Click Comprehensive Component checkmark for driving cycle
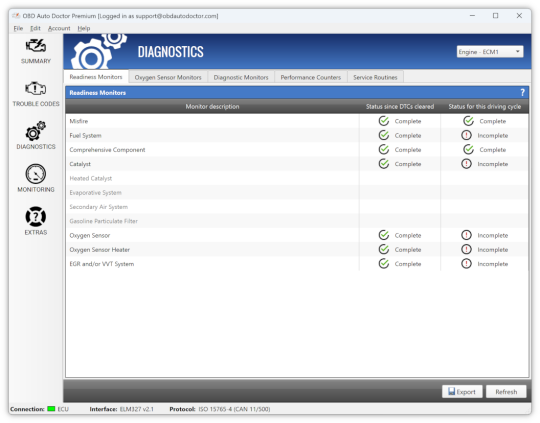The height and width of the screenshot is (423, 540). click(468, 149)
